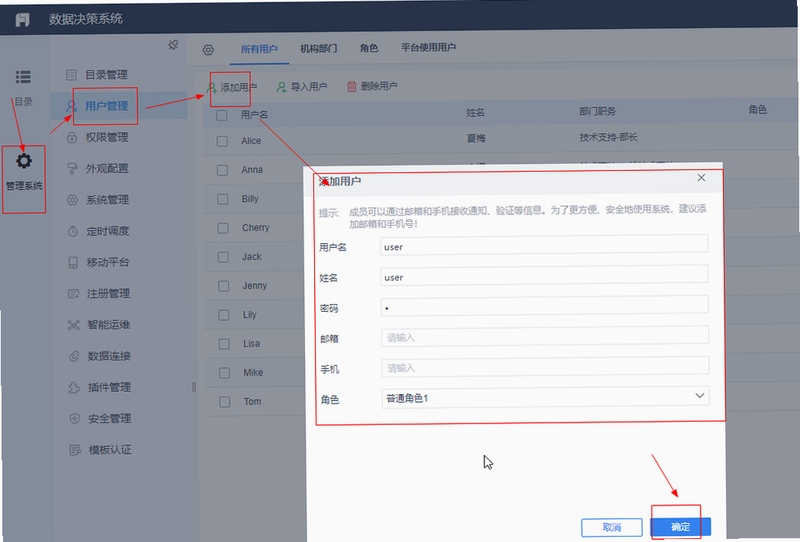800x542 pixels.
Task: Open the 目录 list icon
Action: click(23, 77)
